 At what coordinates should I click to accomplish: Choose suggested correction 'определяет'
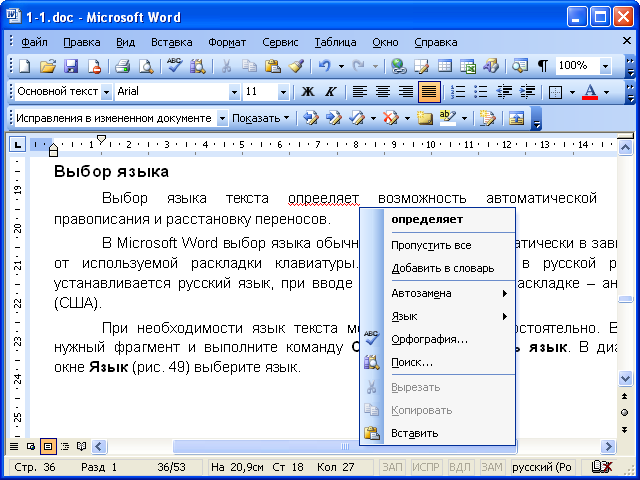point(449,220)
